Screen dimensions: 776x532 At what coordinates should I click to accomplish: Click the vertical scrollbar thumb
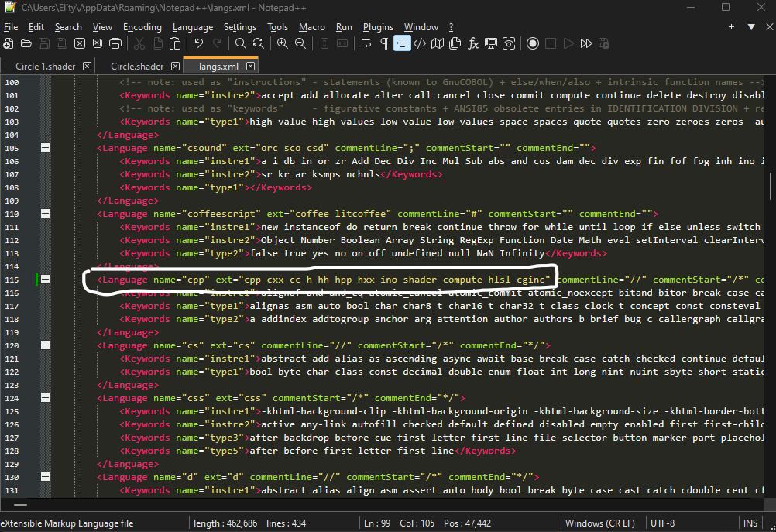pyautogui.click(x=771, y=186)
